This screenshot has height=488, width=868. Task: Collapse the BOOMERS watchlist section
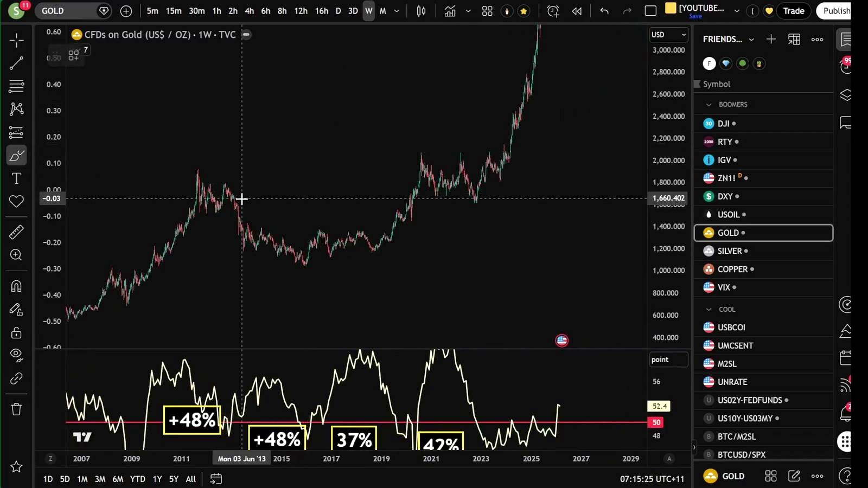pyautogui.click(x=709, y=104)
